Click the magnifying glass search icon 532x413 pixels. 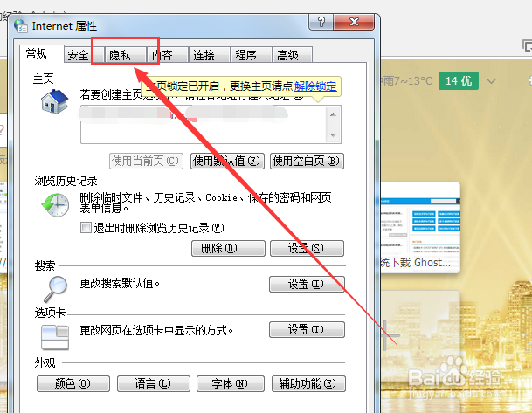[56, 288]
